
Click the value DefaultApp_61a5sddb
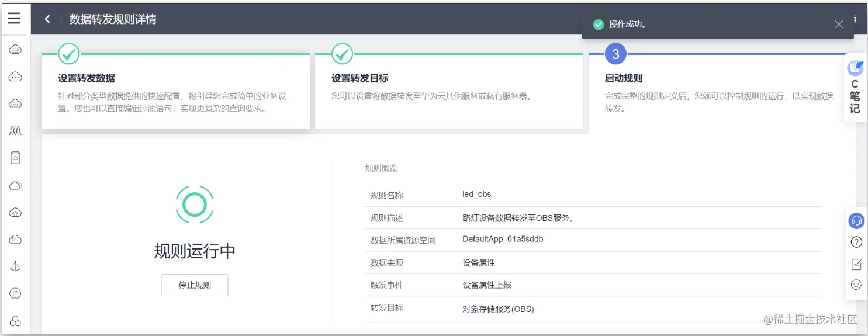[x=503, y=239]
